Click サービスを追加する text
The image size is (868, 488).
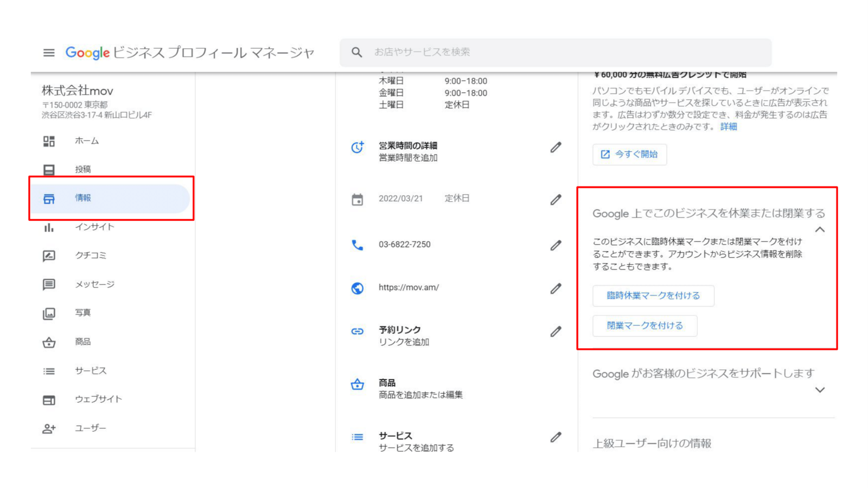click(416, 448)
